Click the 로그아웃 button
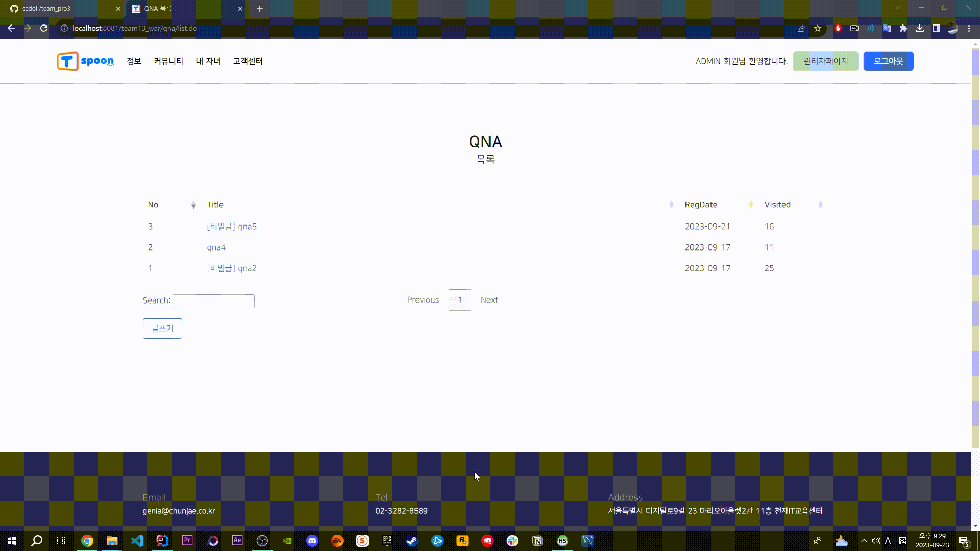Viewport: 980px width, 551px height. click(x=888, y=61)
